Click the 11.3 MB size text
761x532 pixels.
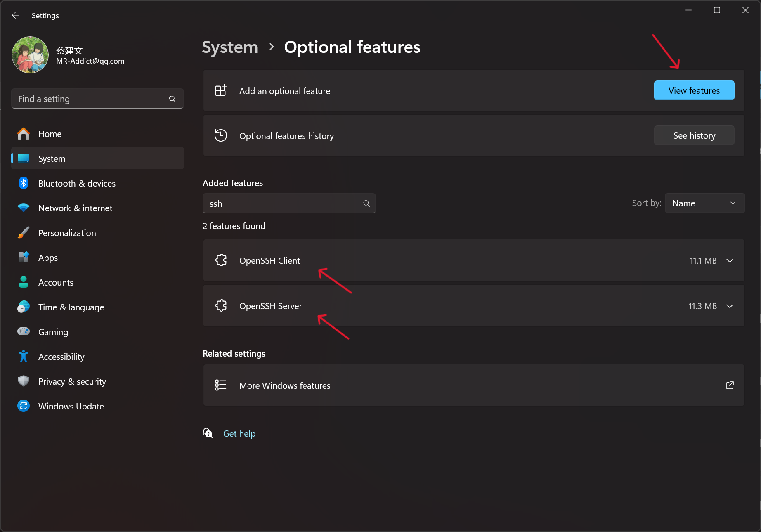[x=702, y=306]
